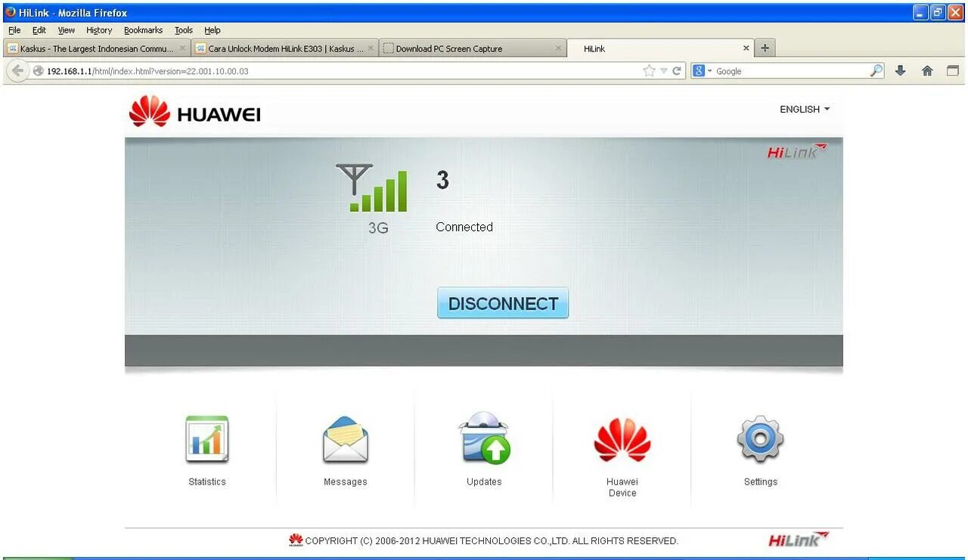Close the Kaskus Largest Indonesian tab
The height and width of the screenshot is (560, 968).
[182, 48]
